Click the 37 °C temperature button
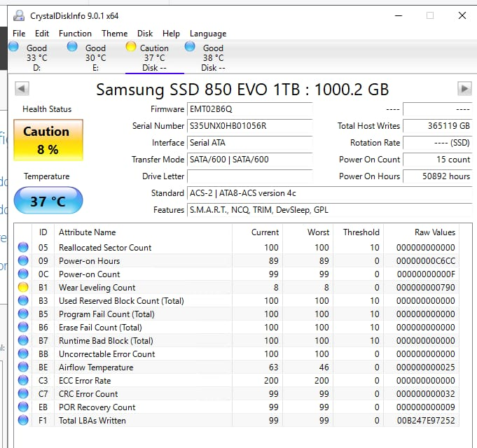 (48, 200)
